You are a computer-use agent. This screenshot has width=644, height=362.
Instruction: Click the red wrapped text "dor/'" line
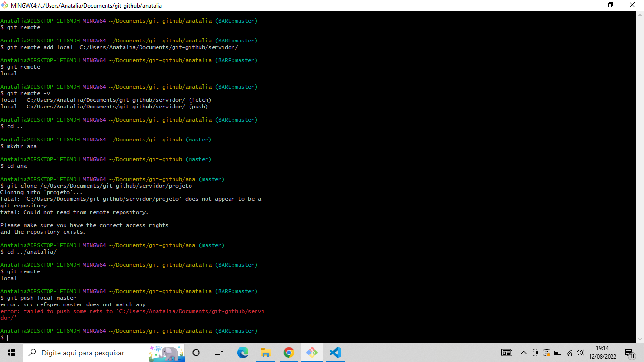(x=8, y=318)
